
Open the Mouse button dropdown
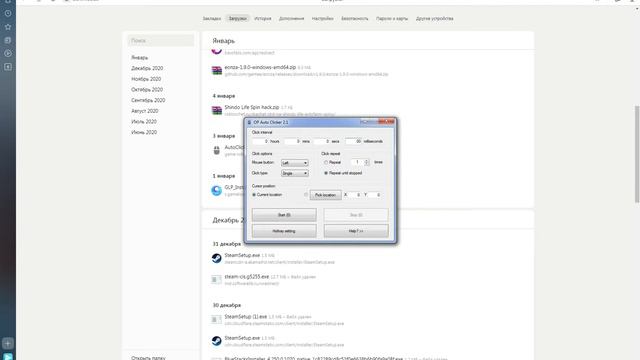[x=295, y=163]
